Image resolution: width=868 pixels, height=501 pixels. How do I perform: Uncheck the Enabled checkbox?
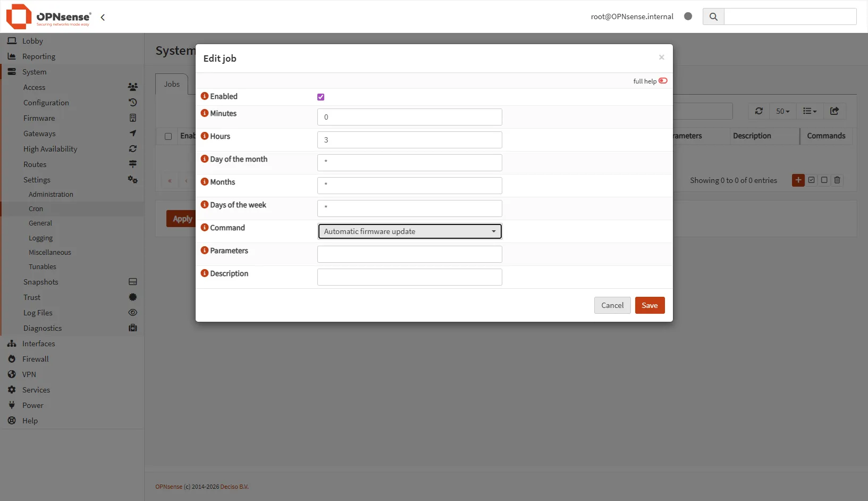pos(321,97)
